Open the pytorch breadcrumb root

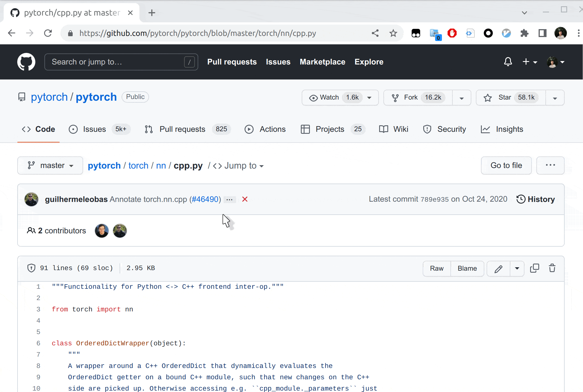point(104,165)
